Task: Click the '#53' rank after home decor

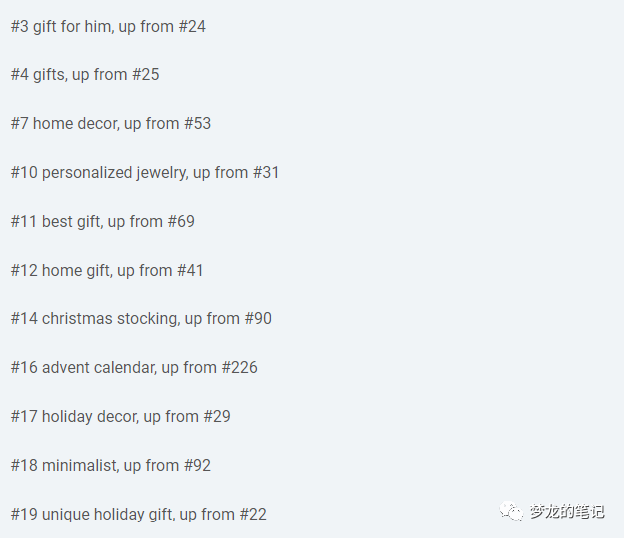Action: click(x=198, y=123)
